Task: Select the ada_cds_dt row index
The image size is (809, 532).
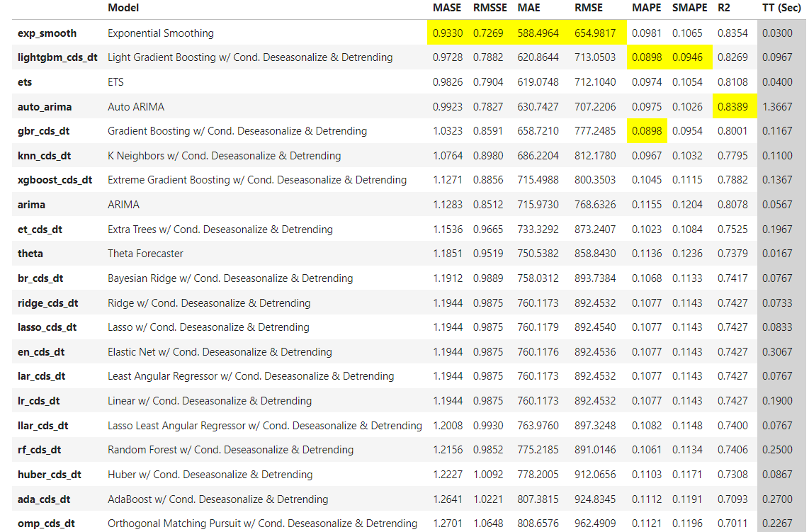Action: tap(44, 499)
